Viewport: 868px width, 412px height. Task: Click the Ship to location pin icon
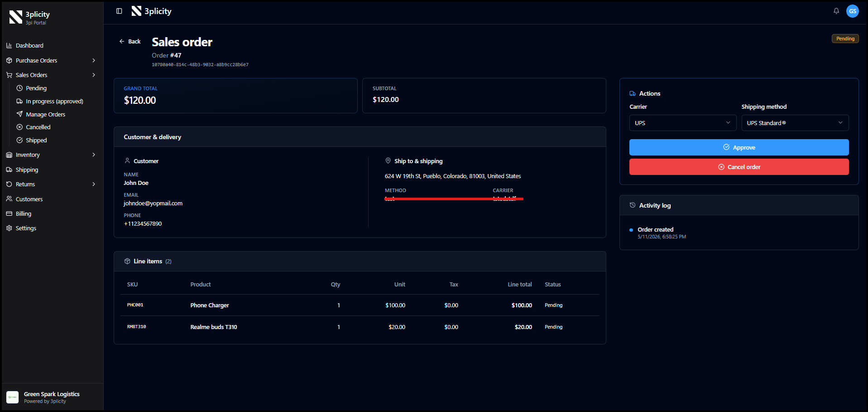tap(388, 161)
